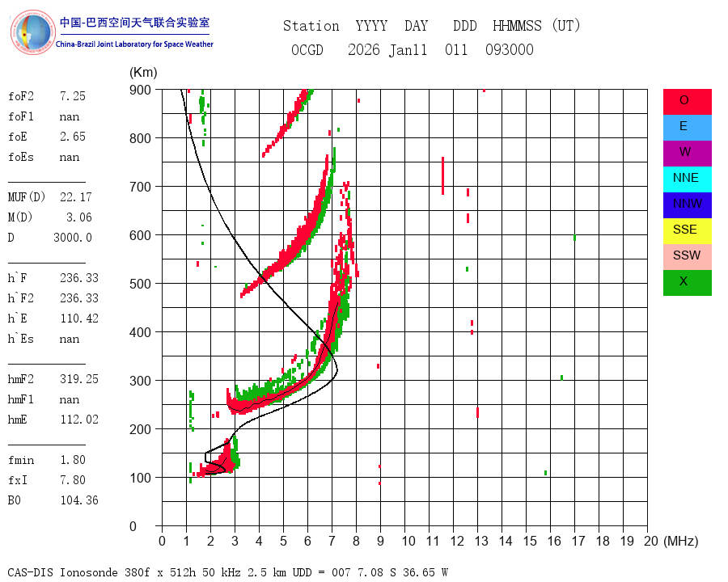The width and height of the screenshot is (728, 582).
Task: Click the h`F2 label
Action: (21, 298)
